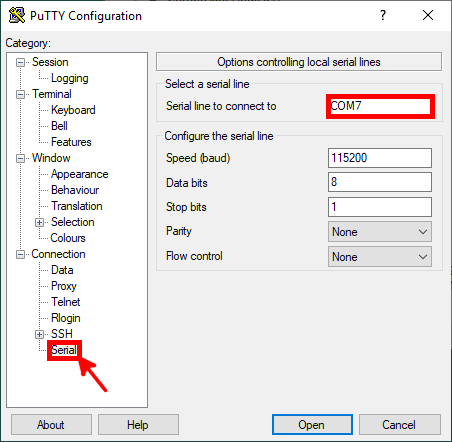This screenshot has height=442, width=452.
Task: Click the 'Data bits' label
Action: click(187, 183)
